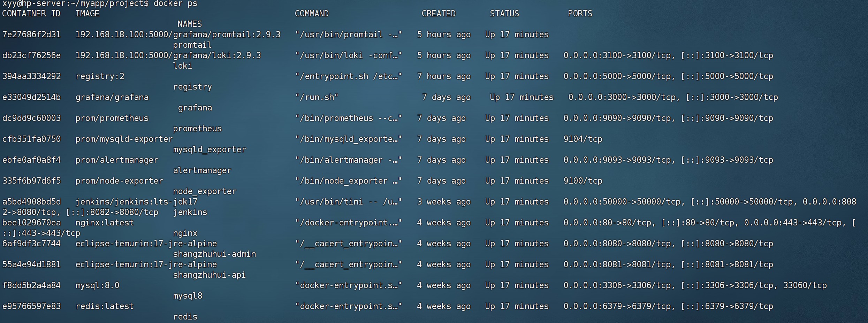This screenshot has width=868, height=323.
Task: Click the grafana/grafana image text
Action: tap(112, 97)
